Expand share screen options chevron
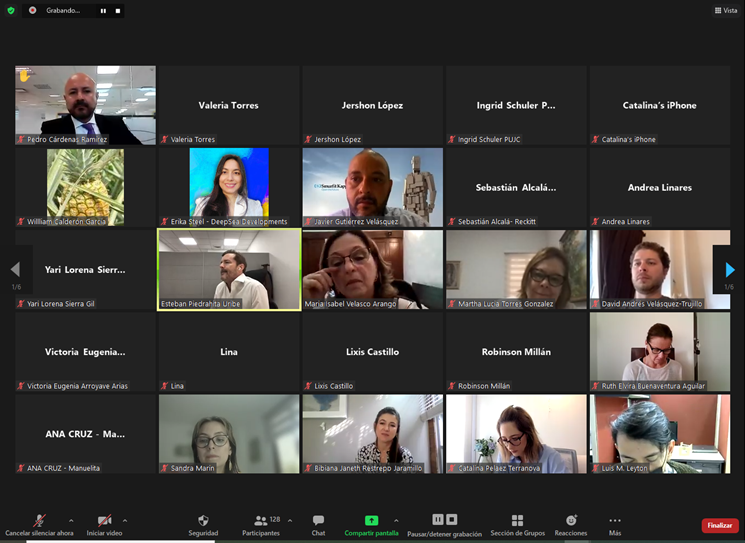 [x=396, y=520]
